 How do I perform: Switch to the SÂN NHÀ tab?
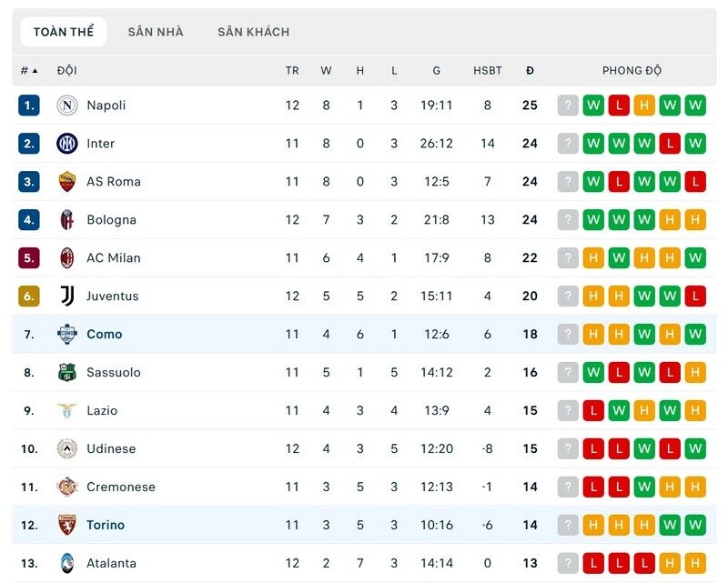(x=156, y=32)
